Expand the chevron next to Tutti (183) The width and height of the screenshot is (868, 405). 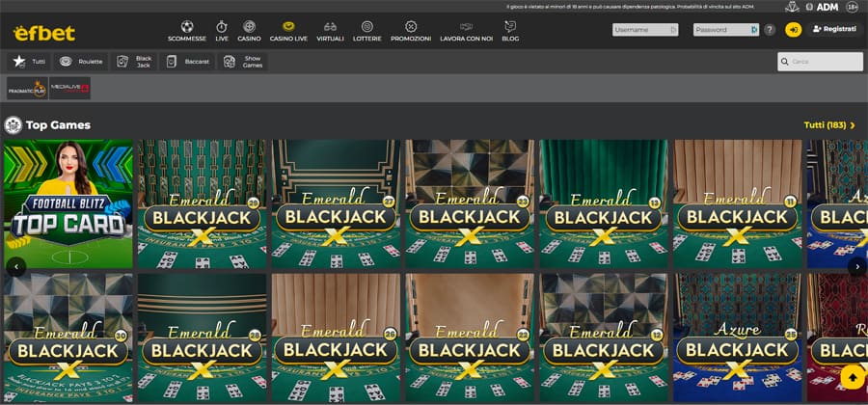click(853, 126)
